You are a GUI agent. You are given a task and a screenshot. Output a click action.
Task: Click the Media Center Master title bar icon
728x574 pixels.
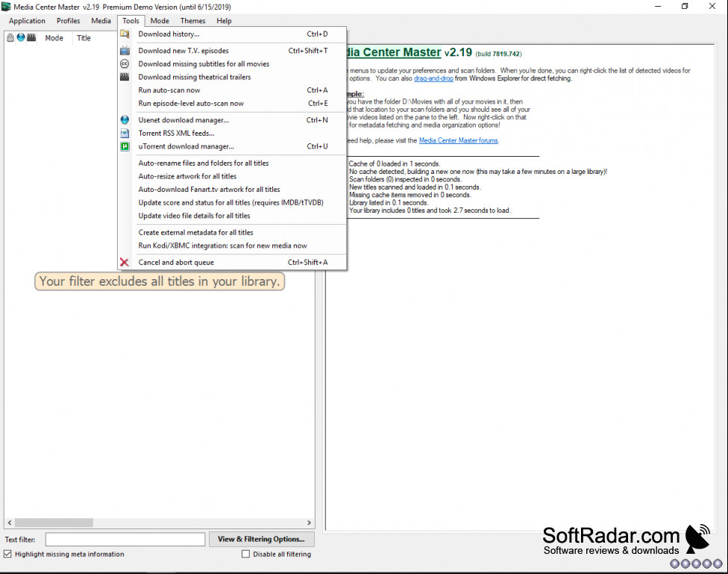point(6,7)
